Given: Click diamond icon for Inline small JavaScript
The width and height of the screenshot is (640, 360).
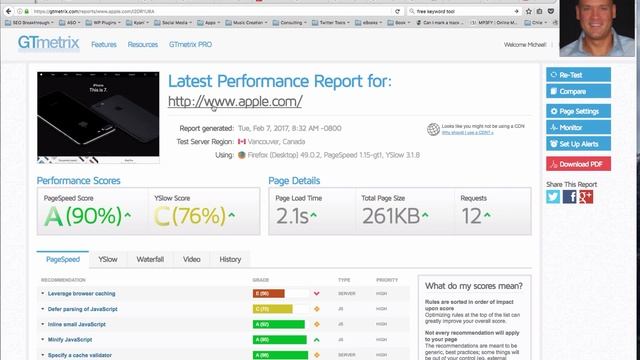Looking at the screenshot, I should pos(316,324).
